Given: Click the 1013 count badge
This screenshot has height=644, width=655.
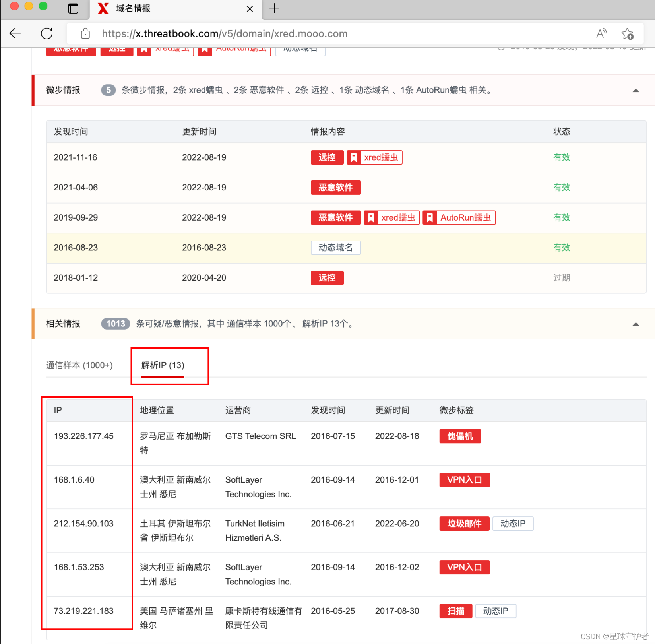Looking at the screenshot, I should pos(116,324).
